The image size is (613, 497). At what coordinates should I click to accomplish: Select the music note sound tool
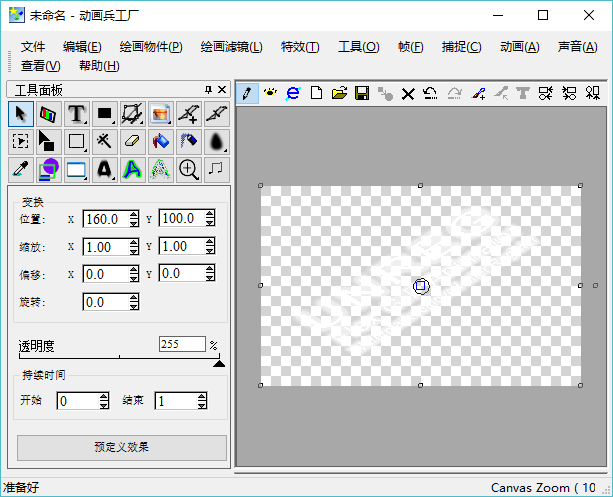[x=217, y=170]
